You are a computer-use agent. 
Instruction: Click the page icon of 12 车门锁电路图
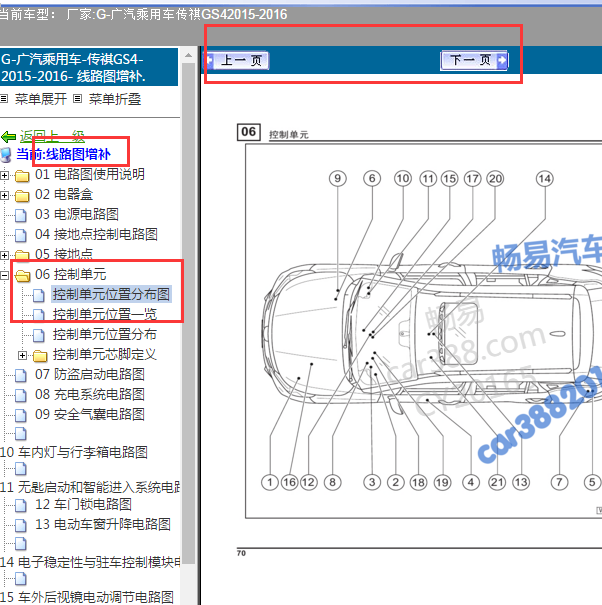coord(20,505)
